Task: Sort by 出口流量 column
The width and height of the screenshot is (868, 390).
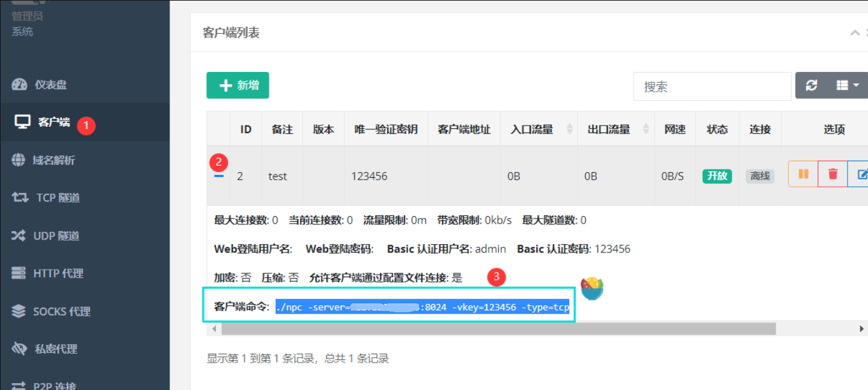Action: click(616, 129)
